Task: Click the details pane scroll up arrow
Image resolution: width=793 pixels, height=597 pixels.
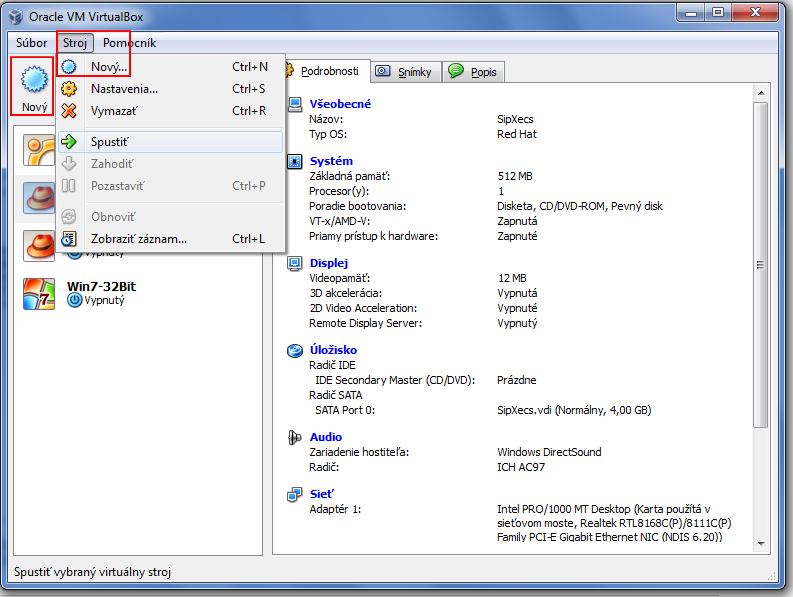Action: point(761,93)
